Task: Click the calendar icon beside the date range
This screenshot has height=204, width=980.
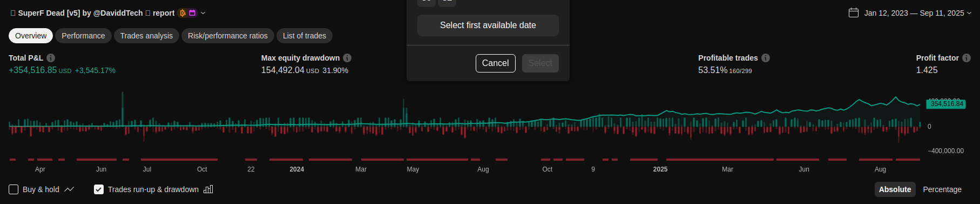Action: (854, 12)
